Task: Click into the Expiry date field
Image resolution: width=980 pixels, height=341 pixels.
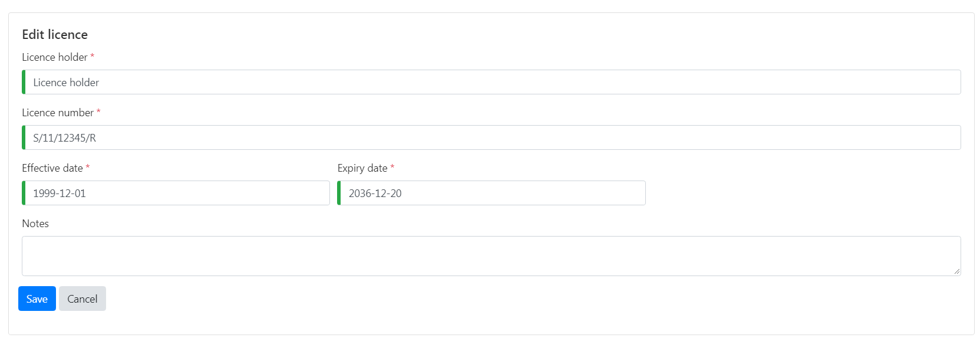Action: [x=492, y=193]
